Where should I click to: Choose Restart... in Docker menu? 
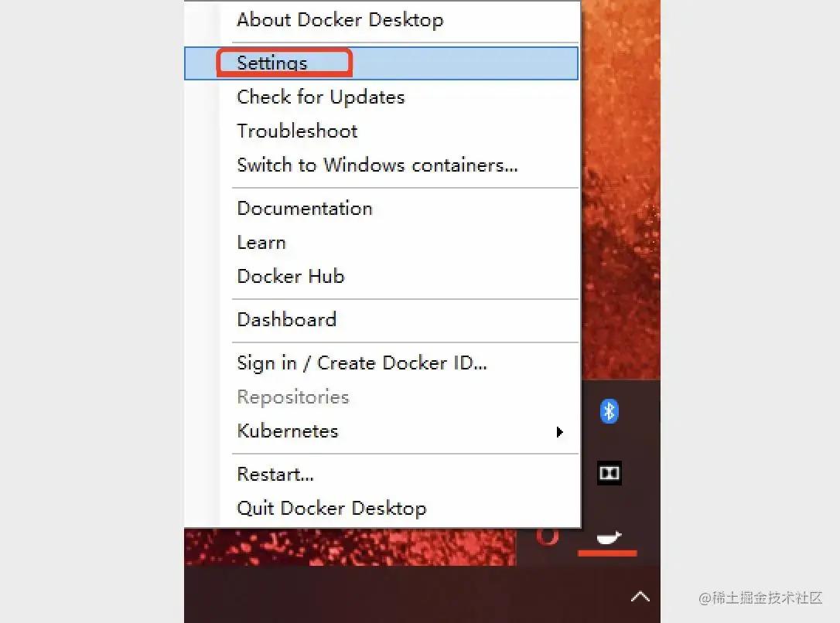click(x=381, y=475)
